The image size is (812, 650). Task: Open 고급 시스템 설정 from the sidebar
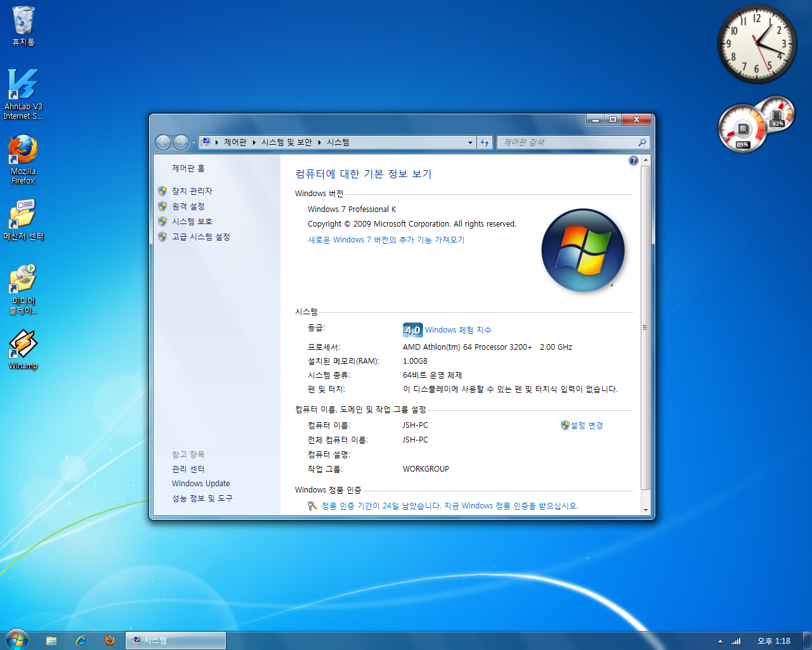pos(201,237)
